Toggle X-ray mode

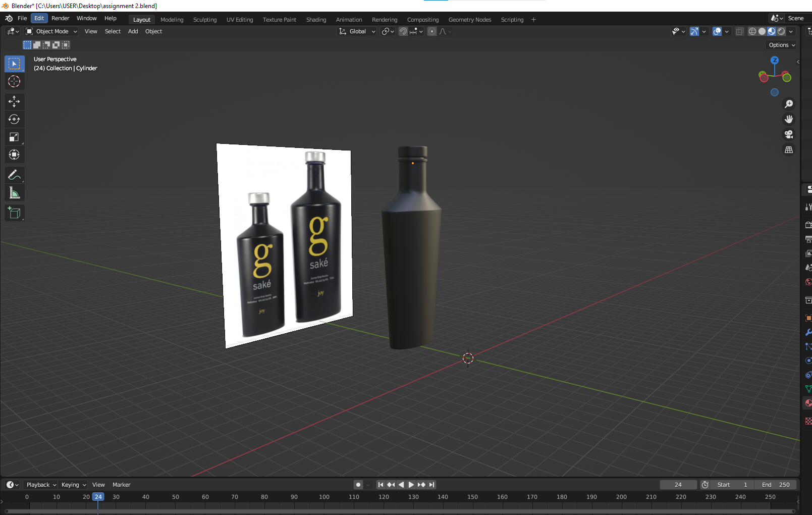tap(739, 31)
